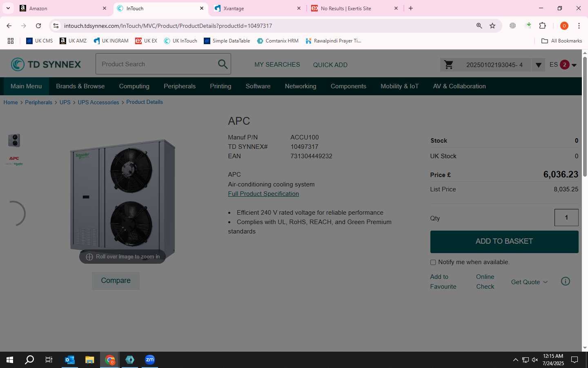This screenshot has height=368, width=588.
Task: Switch to the Amazon browser tab
Action: click(x=63, y=8)
